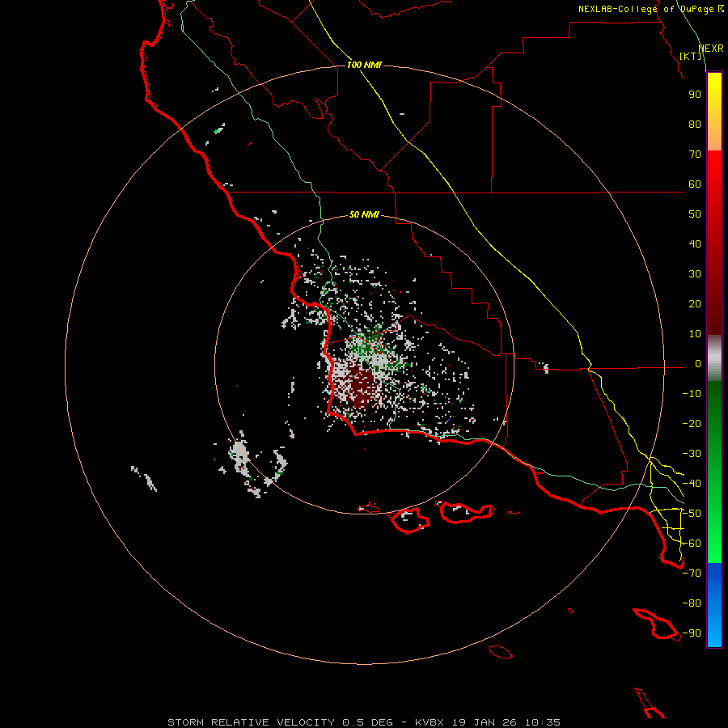Click the "70" value on the velocity scale

click(695, 154)
